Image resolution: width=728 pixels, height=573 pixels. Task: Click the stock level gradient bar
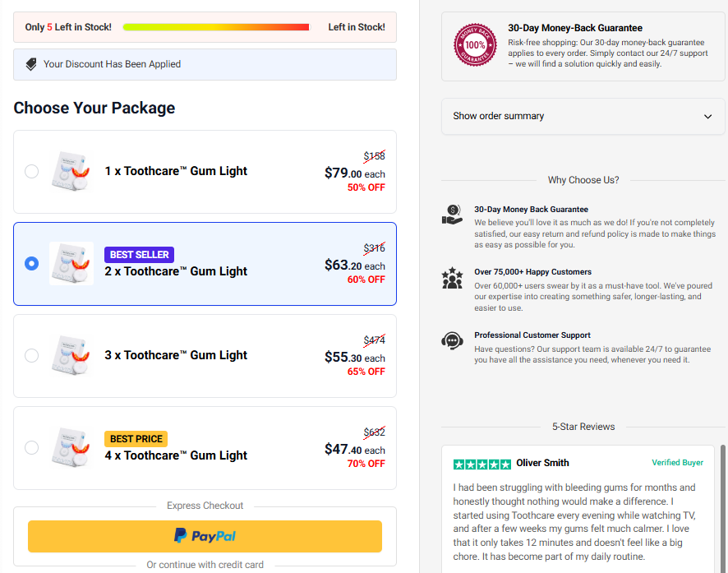coord(216,27)
